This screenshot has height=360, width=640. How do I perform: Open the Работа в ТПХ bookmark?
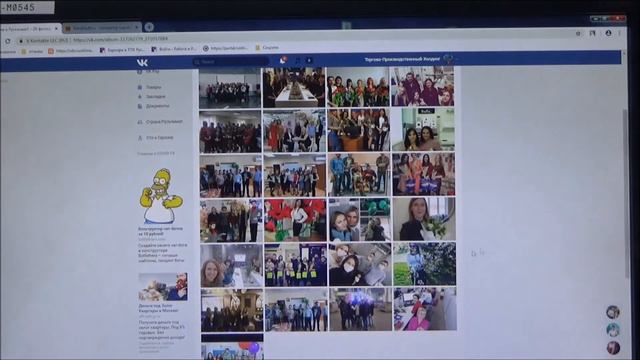[x=122, y=50]
